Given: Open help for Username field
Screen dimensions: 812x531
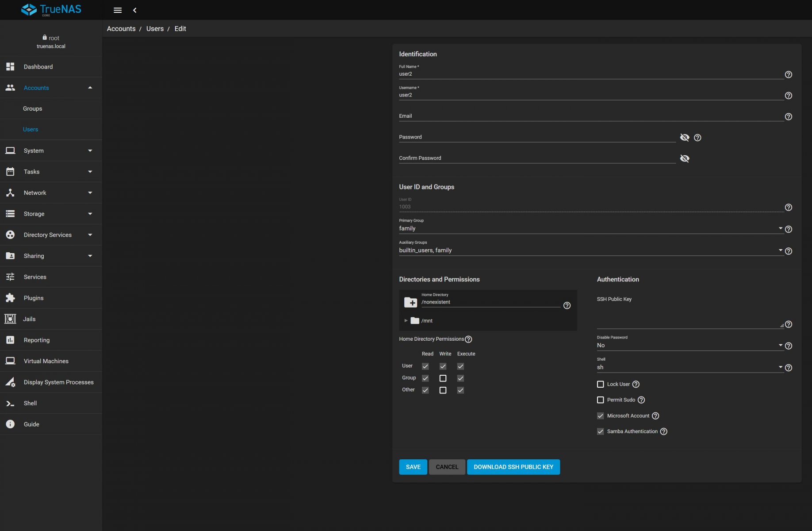Looking at the screenshot, I should (788, 96).
